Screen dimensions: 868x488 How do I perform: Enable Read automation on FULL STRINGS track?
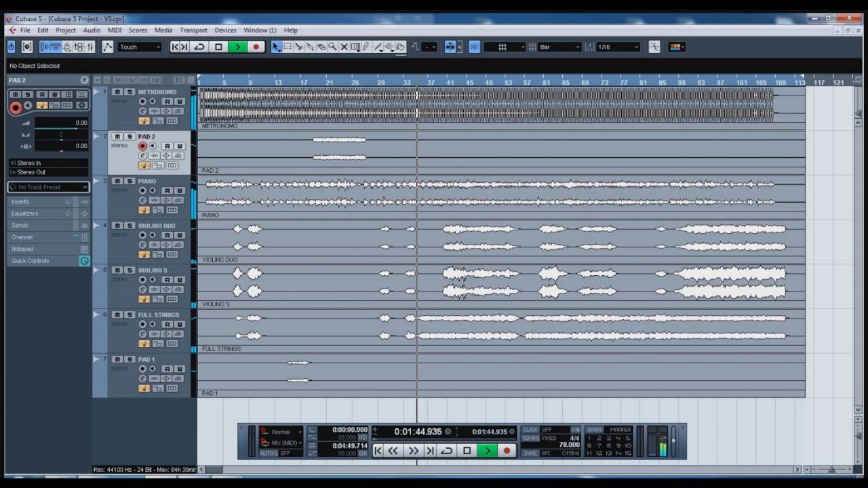click(x=167, y=324)
